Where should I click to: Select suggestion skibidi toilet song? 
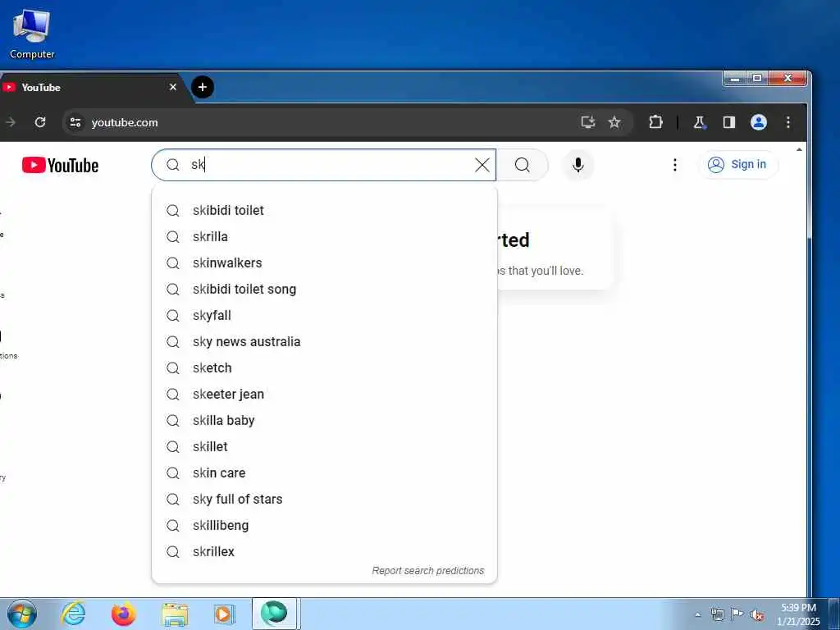tap(324, 289)
